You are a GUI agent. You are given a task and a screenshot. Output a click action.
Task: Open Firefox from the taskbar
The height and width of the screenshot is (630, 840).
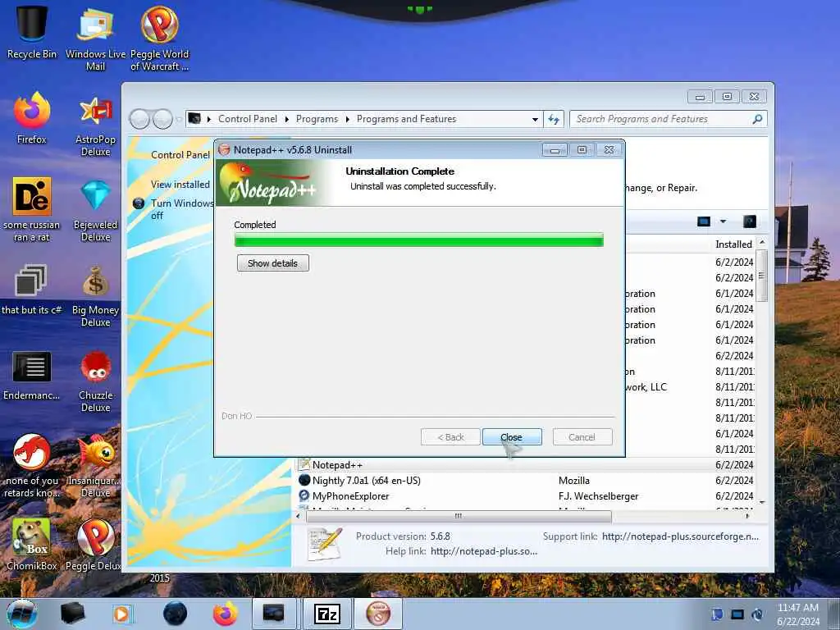click(225, 614)
